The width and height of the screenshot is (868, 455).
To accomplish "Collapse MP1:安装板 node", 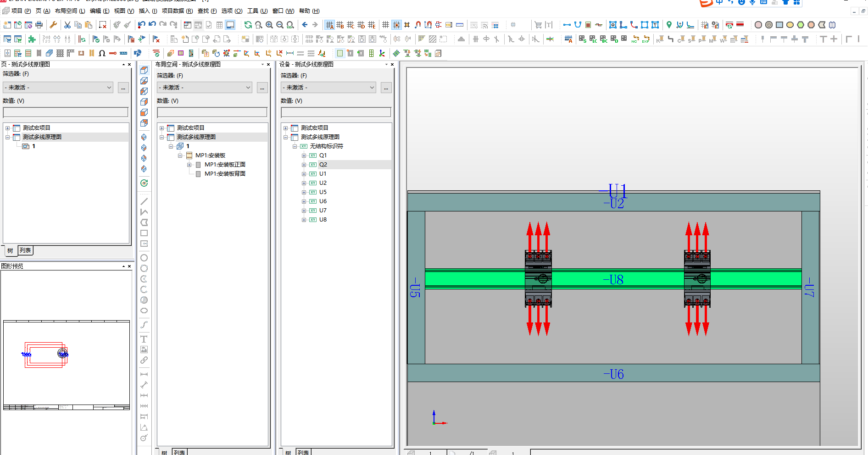I will pyautogui.click(x=180, y=155).
